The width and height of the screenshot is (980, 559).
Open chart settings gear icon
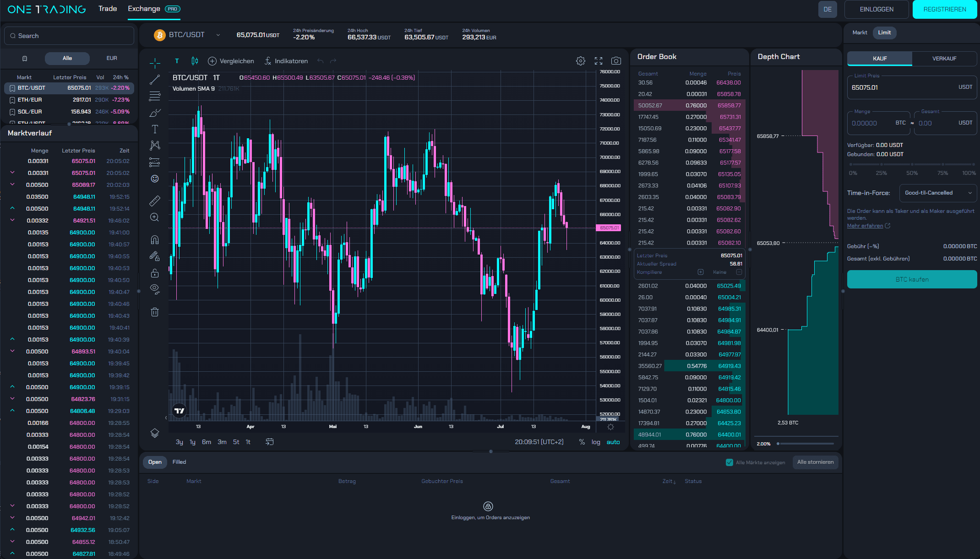pyautogui.click(x=581, y=61)
